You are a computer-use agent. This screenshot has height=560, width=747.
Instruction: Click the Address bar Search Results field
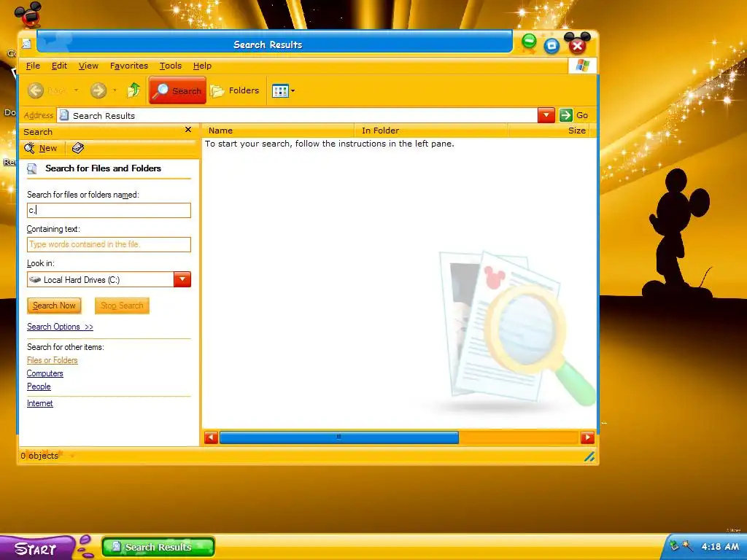(298, 115)
